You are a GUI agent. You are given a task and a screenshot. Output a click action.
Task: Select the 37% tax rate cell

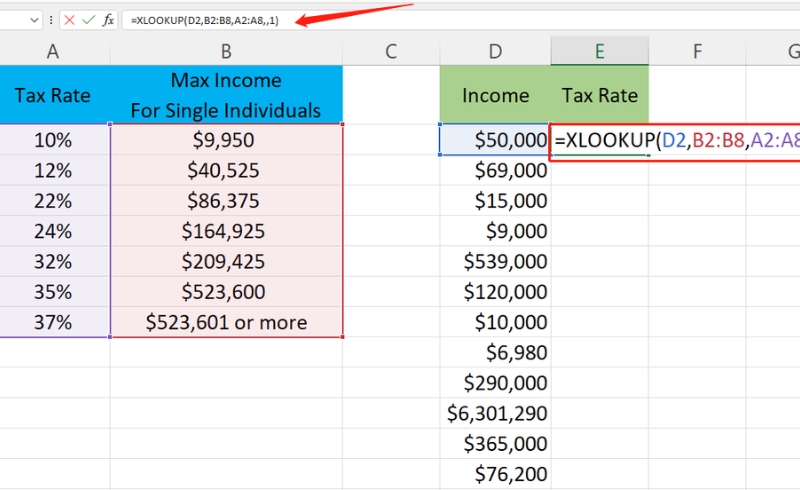(x=52, y=322)
